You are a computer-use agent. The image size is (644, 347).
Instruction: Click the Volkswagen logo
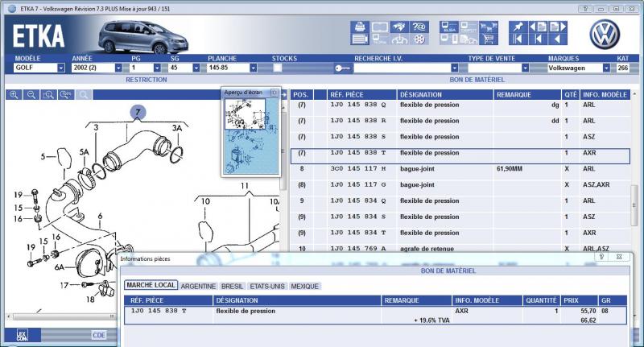pyautogui.click(x=605, y=35)
